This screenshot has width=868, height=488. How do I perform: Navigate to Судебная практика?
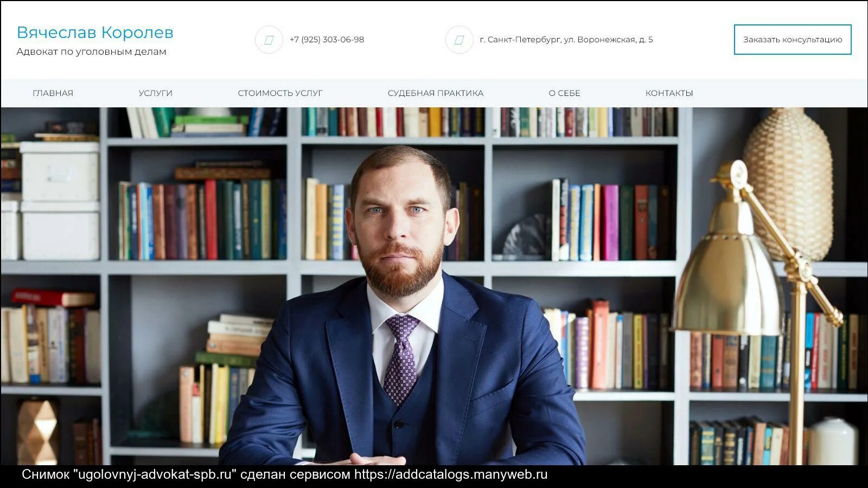point(435,93)
